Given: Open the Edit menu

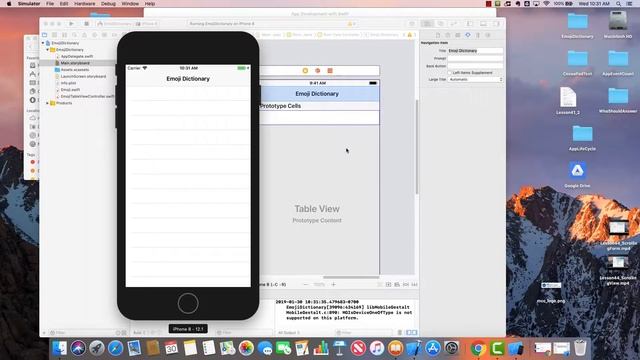Looking at the screenshot, I should coord(64,4).
